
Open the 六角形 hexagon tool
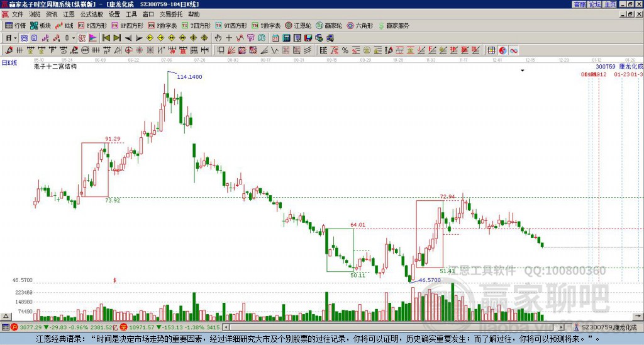[x=360, y=25]
